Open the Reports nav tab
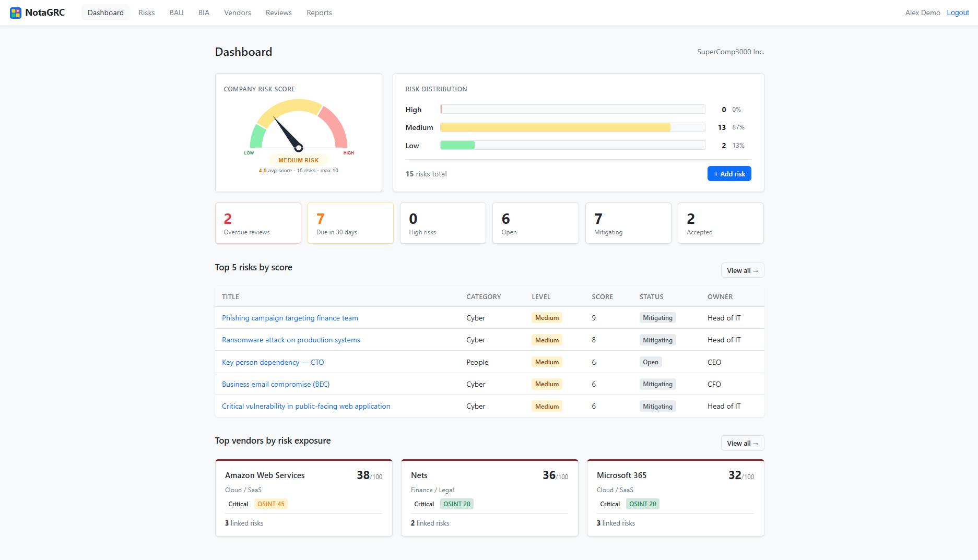The width and height of the screenshot is (978, 560). click(319, 13)
